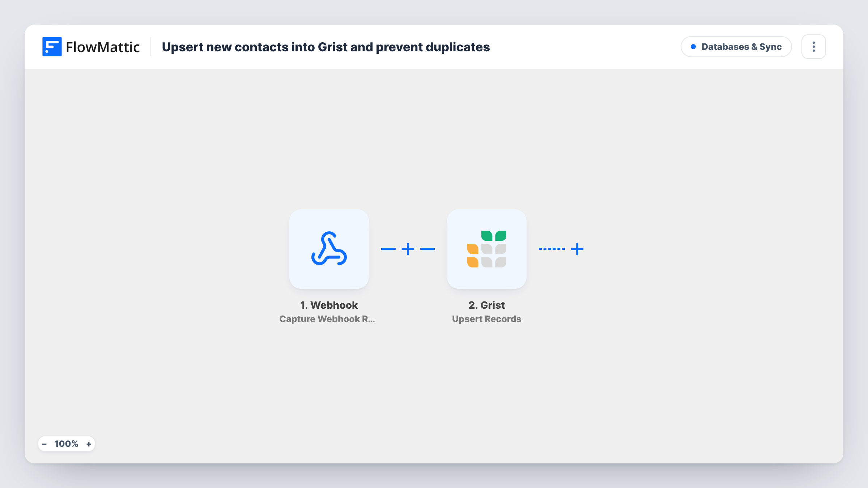
Task: Zoom in with the plus button
Action: click(x=89, y=444)
